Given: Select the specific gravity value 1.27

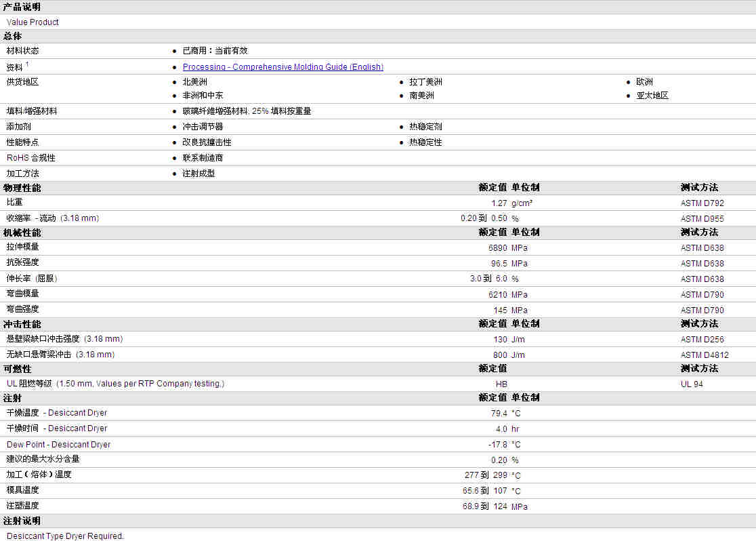Looking at the screenshot, I should pyautogui.click(x=499, y=203).
